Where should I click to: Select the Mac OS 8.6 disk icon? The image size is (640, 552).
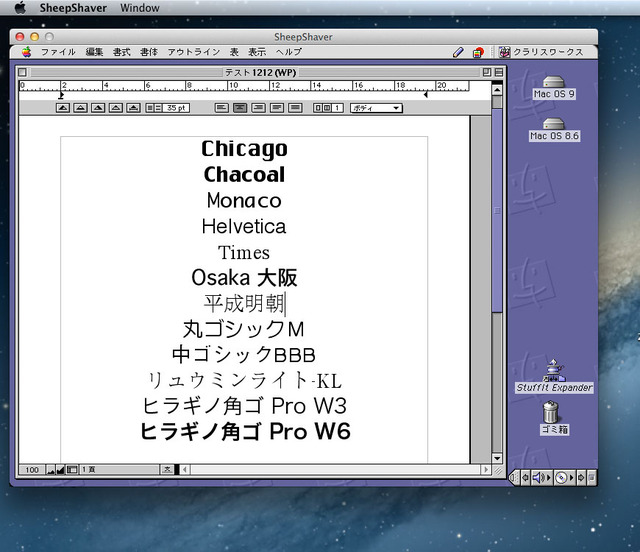tap(554, 129)
